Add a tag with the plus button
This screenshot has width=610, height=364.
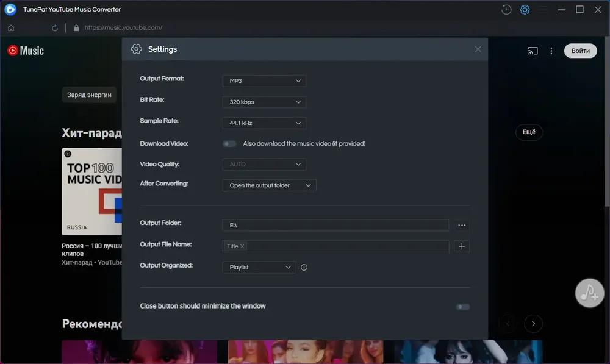(x=462, y=246)
